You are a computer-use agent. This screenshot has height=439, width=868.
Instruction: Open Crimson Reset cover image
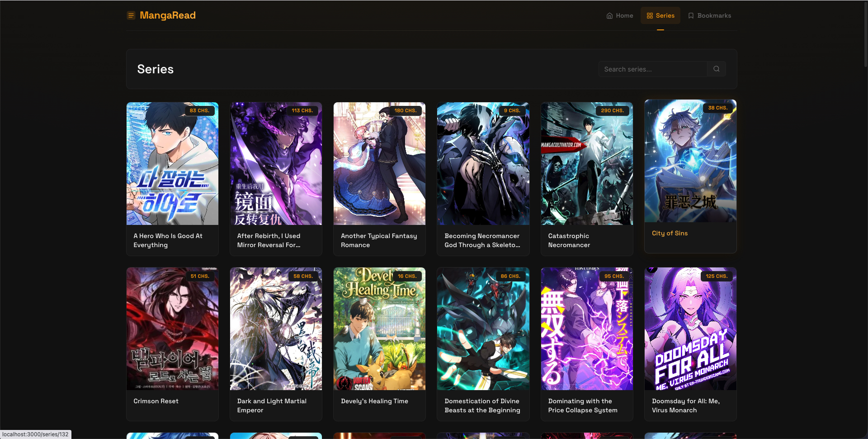(x=172, y=329)
